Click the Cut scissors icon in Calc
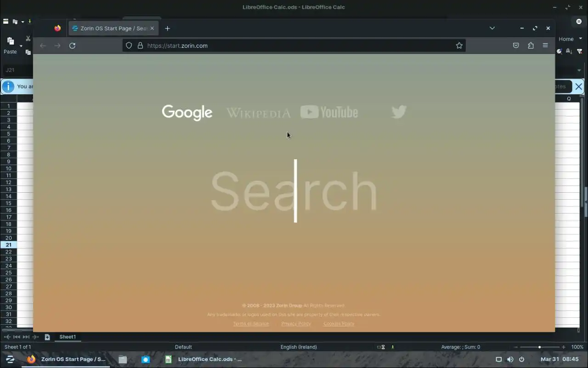This screenshot has width=588, height=368. point(28,39)
